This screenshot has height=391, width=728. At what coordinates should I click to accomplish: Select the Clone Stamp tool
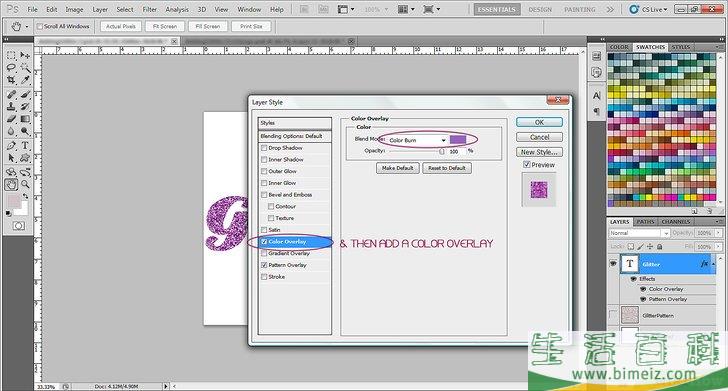pos(11,106)
